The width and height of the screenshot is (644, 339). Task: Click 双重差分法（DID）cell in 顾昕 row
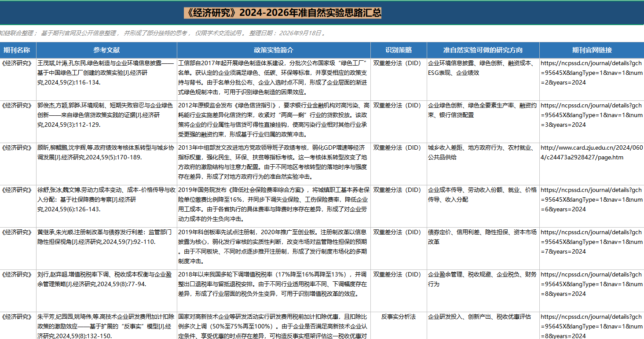pyautogui.click(x=399, y=164)
